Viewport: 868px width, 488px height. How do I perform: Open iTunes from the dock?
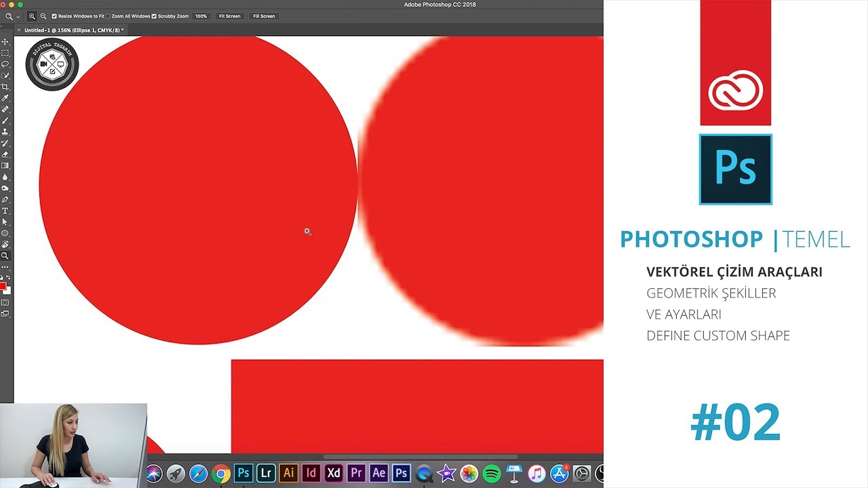point(536,473)
